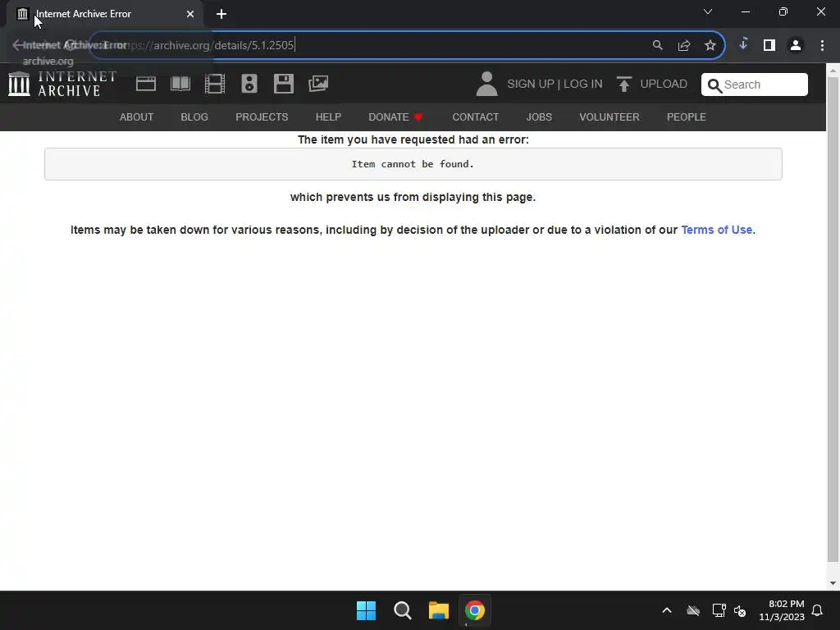Open Chrome three-dot menu

(822, 45)
